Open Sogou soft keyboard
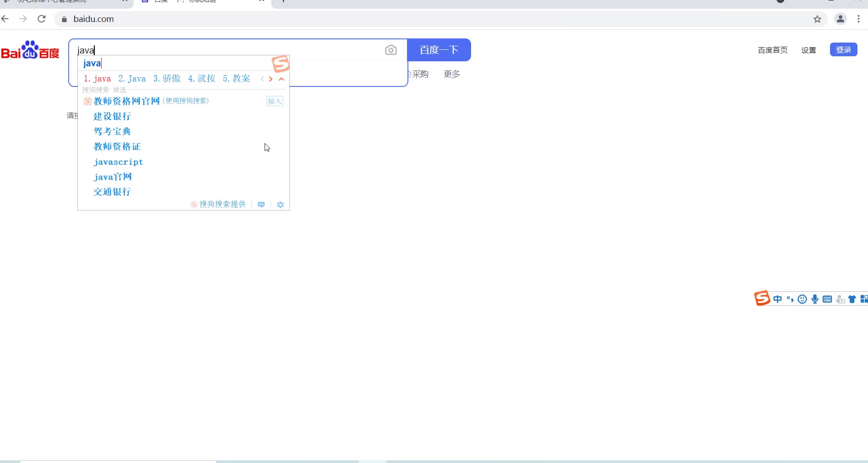The width and height of the screenshot is (868, 463). coord(827,299)
